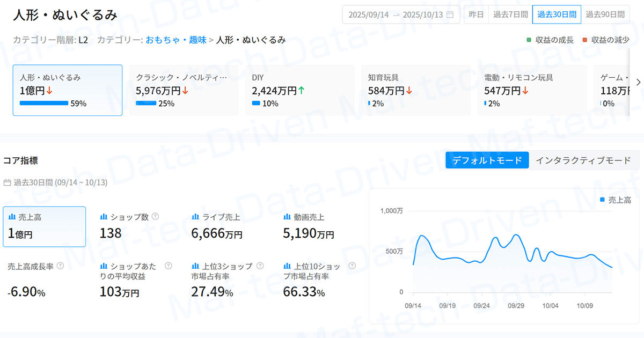Switch to インタラクティブモード

tap(583, 160)
